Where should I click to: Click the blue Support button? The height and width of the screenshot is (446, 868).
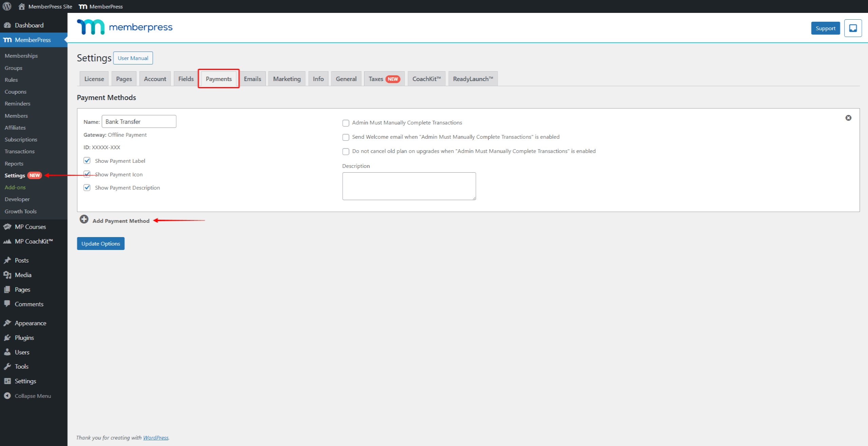pyautogui.click(x=825, y=28)
